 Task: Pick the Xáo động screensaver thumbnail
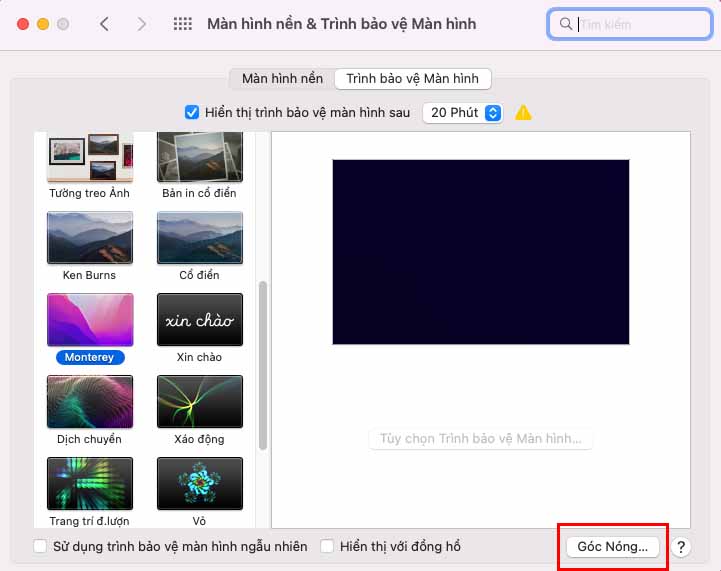[200, 401]
